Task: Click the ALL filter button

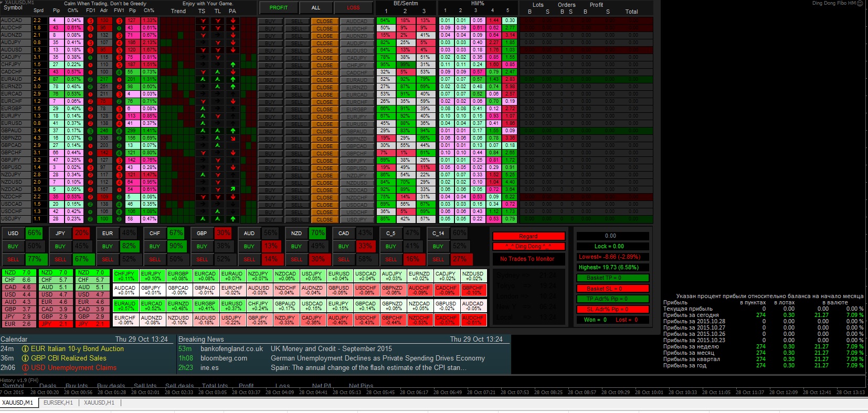Action: click(316, 8)
